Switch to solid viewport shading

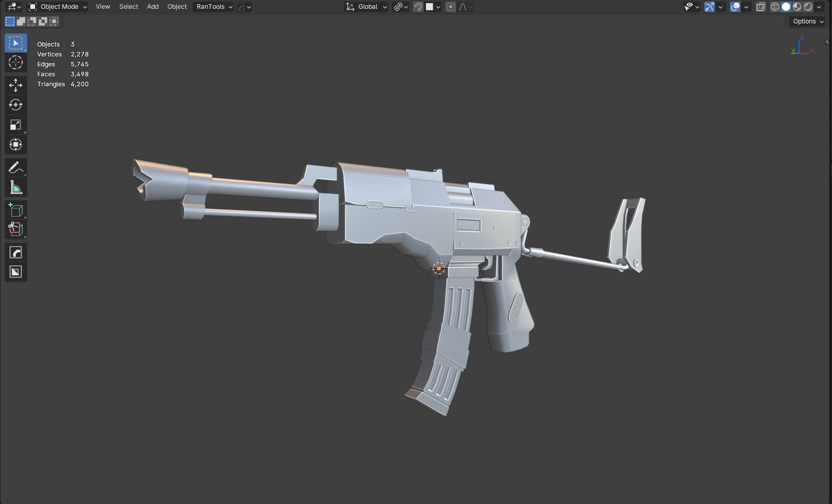click(786, 7)
